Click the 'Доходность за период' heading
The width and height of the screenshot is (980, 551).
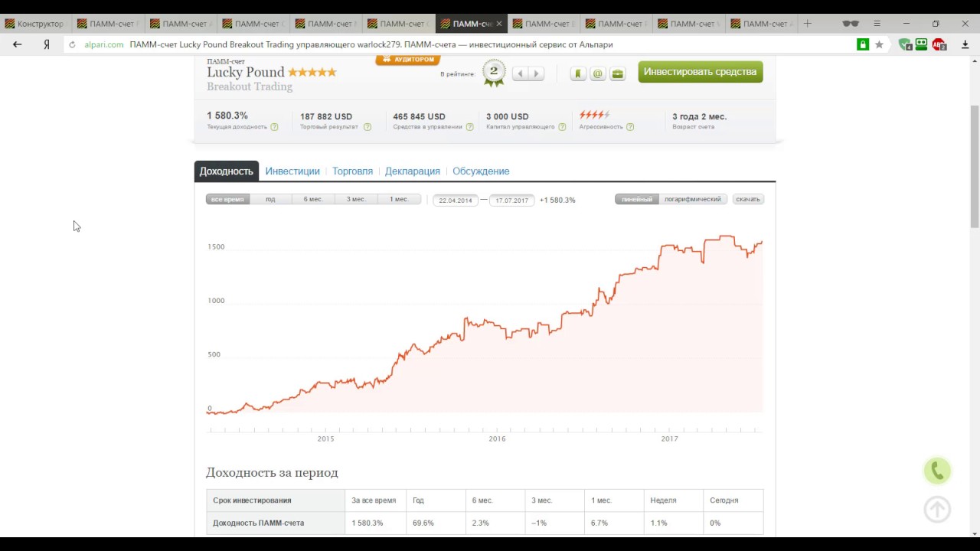pyautogui.click(x=272, y=472)
